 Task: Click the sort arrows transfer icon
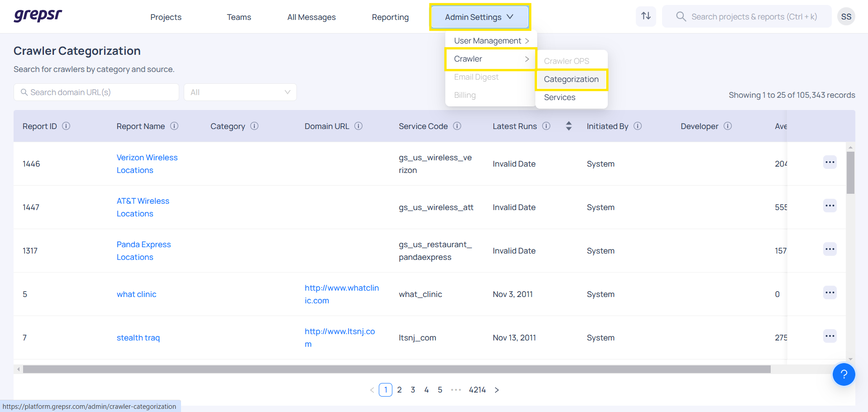coord(646,16)
